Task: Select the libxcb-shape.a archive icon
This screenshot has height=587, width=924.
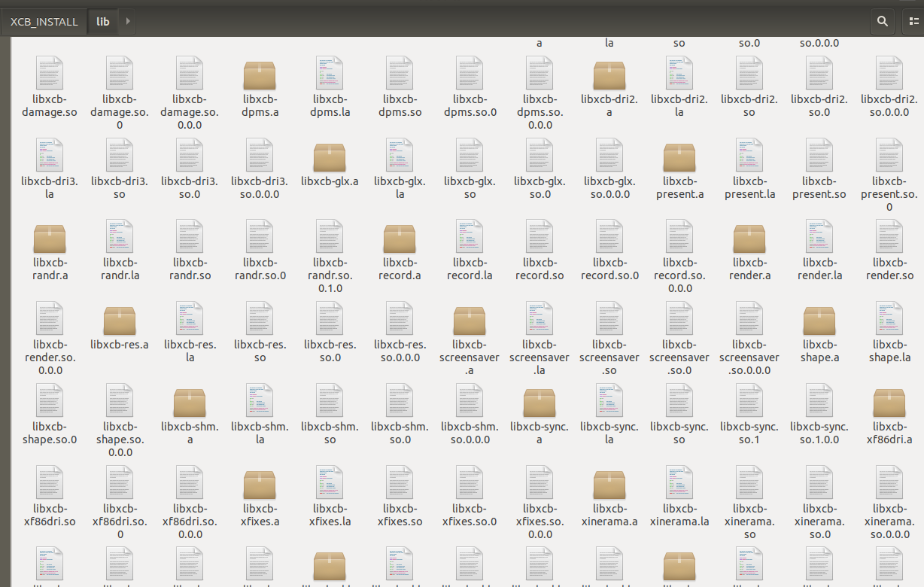Action: pyautogui.click(x=819, y=320)
